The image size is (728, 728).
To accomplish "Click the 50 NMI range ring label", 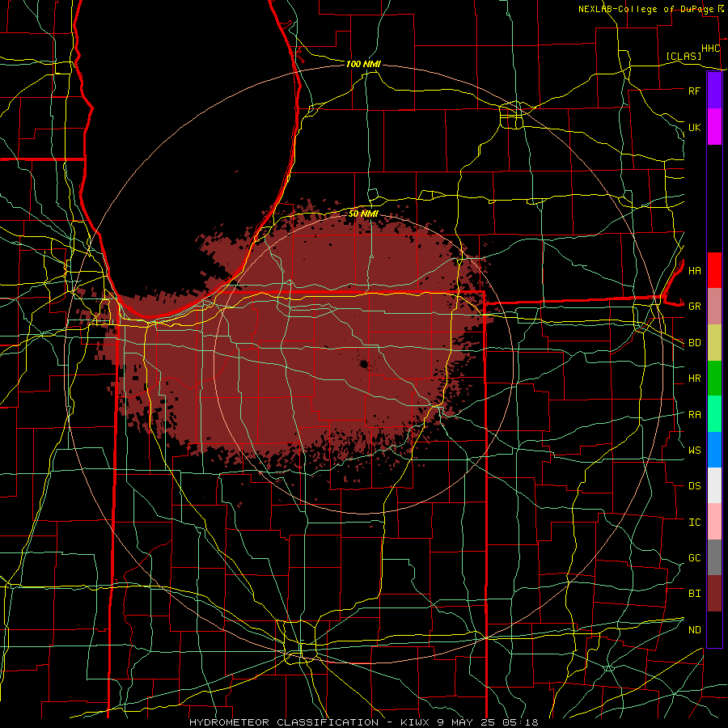I will (363, 214).
